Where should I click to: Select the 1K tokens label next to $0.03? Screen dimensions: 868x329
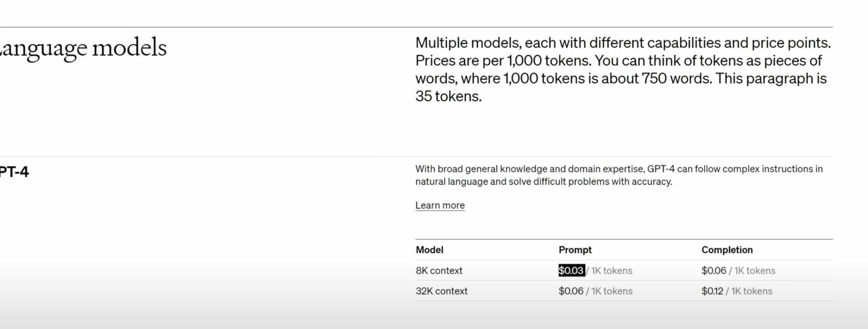coord(612,270)
